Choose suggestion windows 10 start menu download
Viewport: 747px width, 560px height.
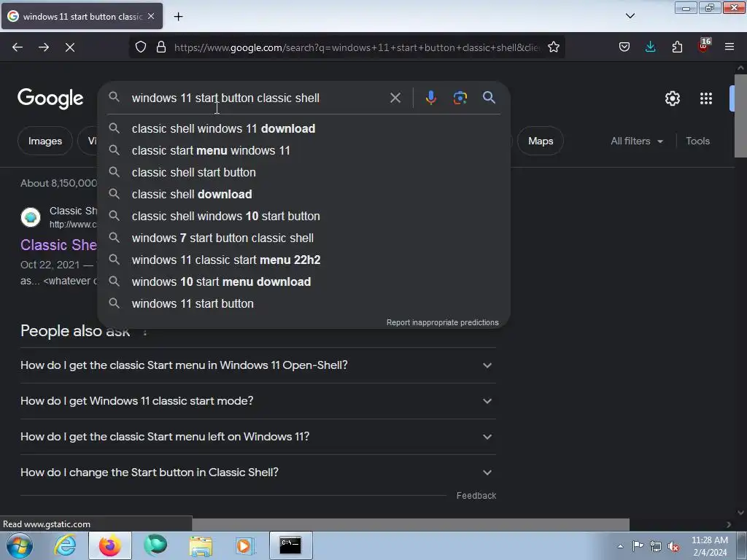point(304,282)
